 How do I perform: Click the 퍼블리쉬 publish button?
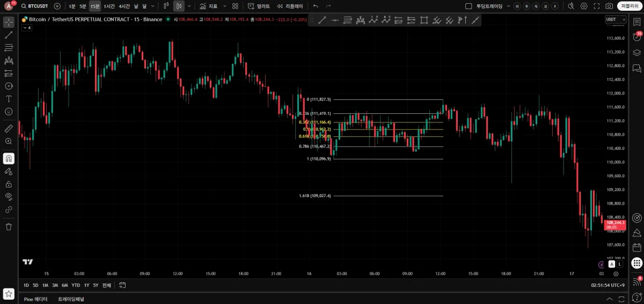[x=629, y=6]
